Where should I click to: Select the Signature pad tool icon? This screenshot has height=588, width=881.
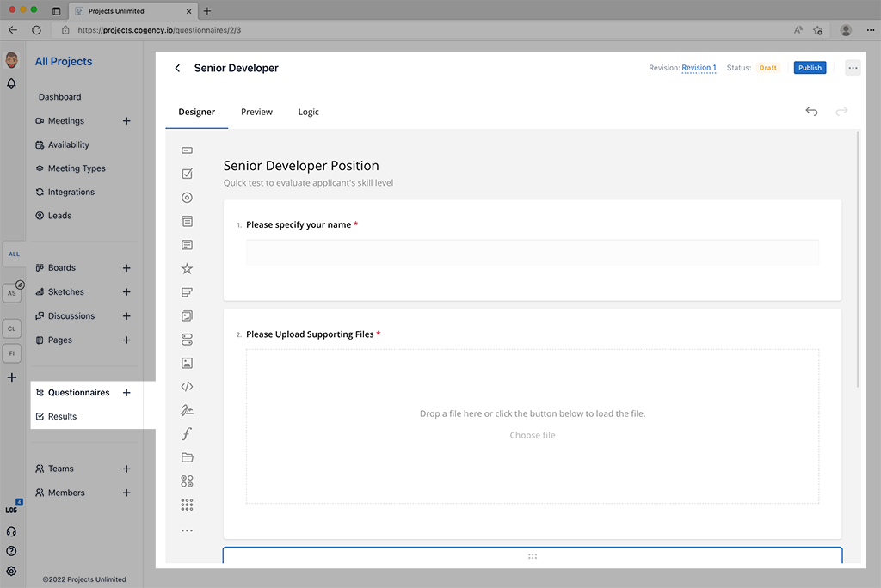(187, 410)
